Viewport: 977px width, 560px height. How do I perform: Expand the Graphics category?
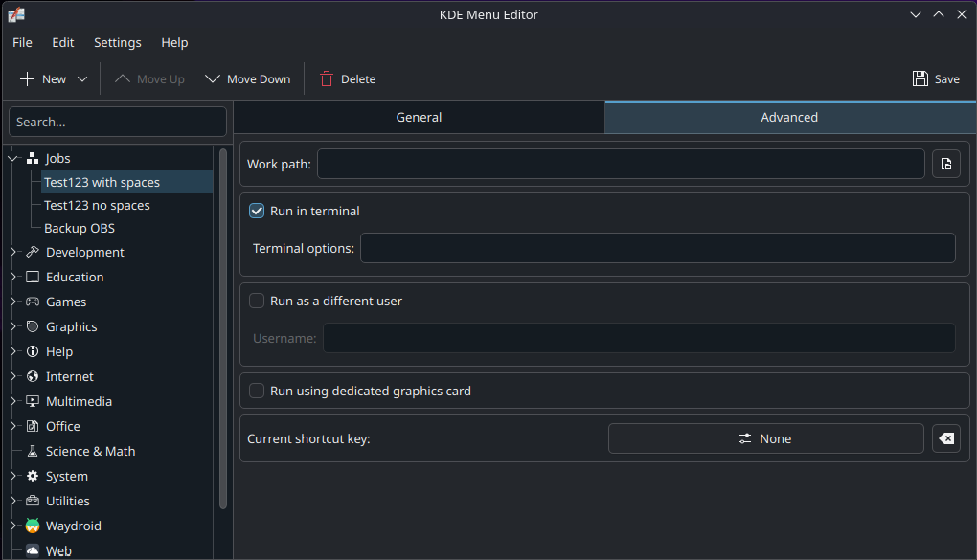[12, 326]
